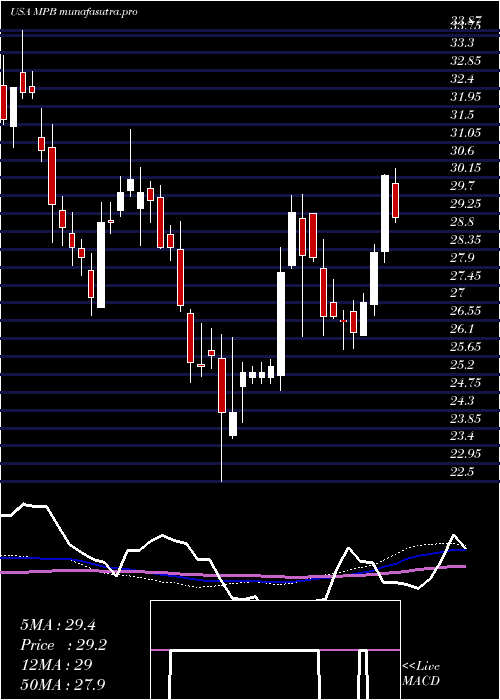Click the '5MA : 29.4' readout
Viewport: 500px width, 700px height.
pos(58,625)
